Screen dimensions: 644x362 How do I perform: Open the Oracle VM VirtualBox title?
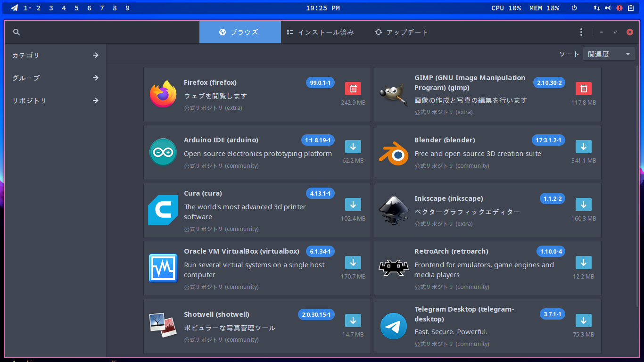click(x=241, y=251)
